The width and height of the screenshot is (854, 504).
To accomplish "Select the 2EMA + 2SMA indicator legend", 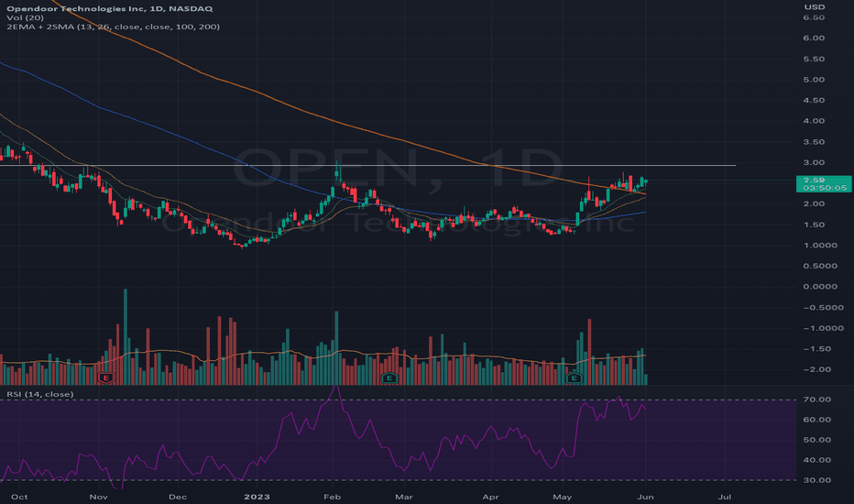I will click(x=114, y=27).
